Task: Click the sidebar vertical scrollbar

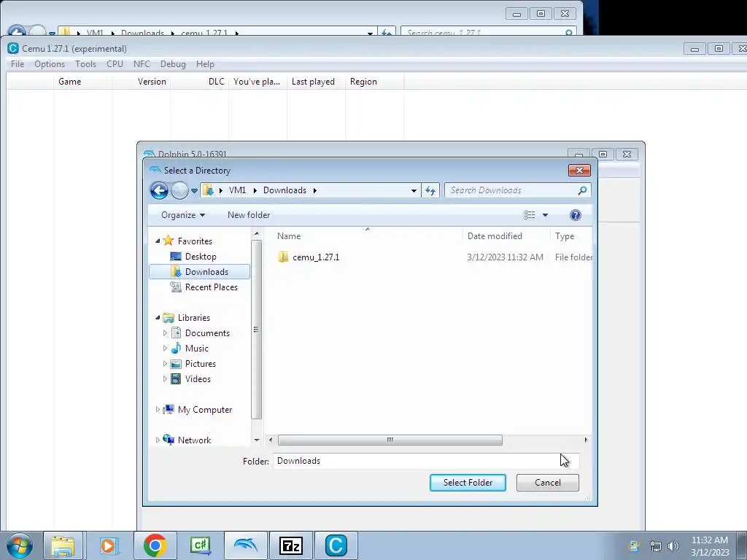Action: [x=256, y=330]
